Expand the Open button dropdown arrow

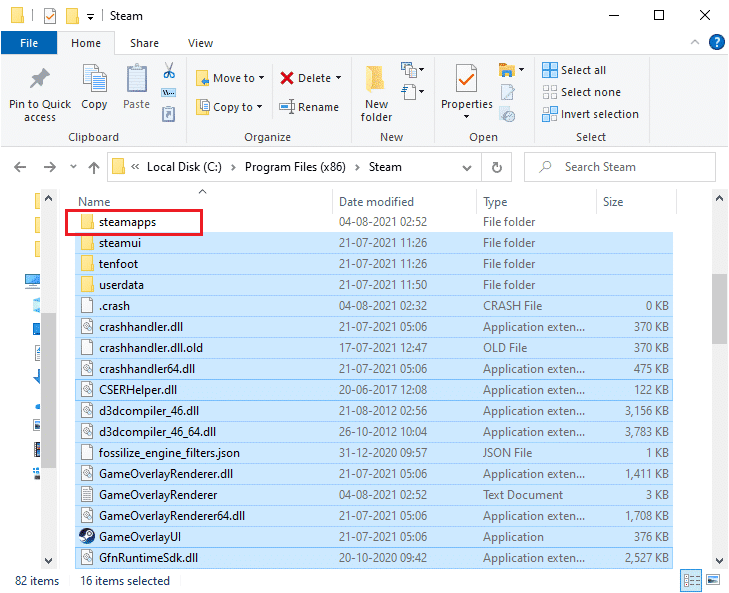[522, 70]
